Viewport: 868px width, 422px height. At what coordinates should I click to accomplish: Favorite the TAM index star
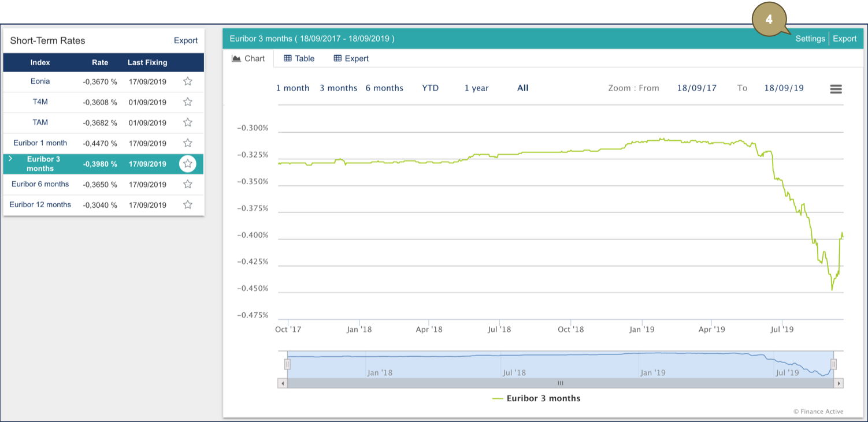point(187,122)
